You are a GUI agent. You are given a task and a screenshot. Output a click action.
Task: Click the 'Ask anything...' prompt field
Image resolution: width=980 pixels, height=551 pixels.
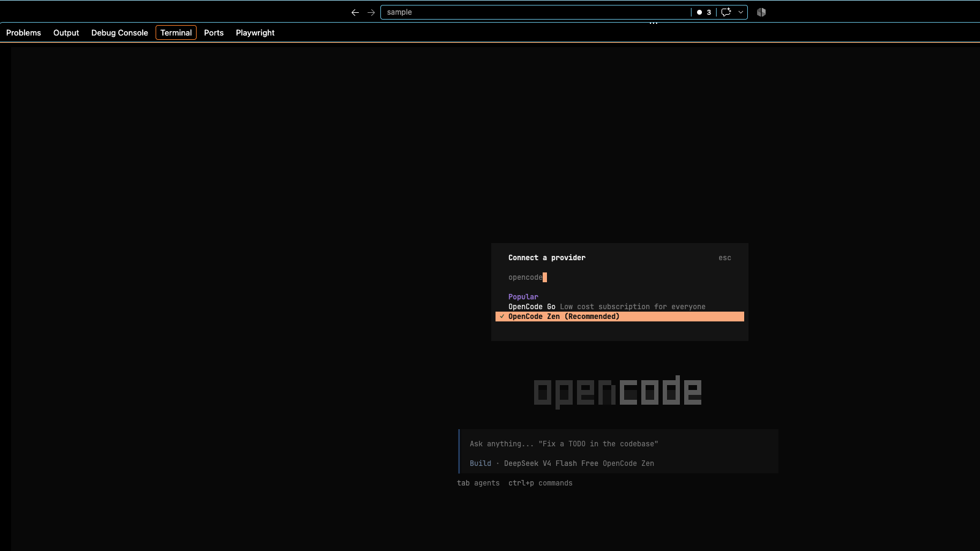[619, 444]
